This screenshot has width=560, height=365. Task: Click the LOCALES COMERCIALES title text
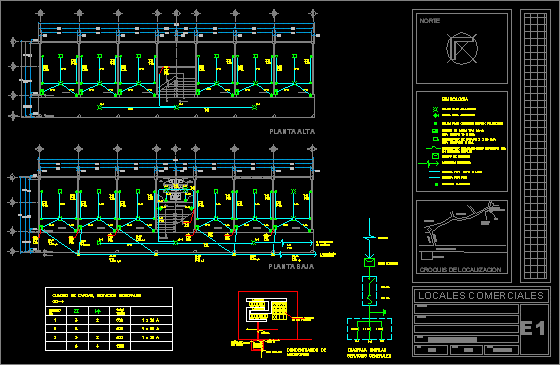point(481,296)
